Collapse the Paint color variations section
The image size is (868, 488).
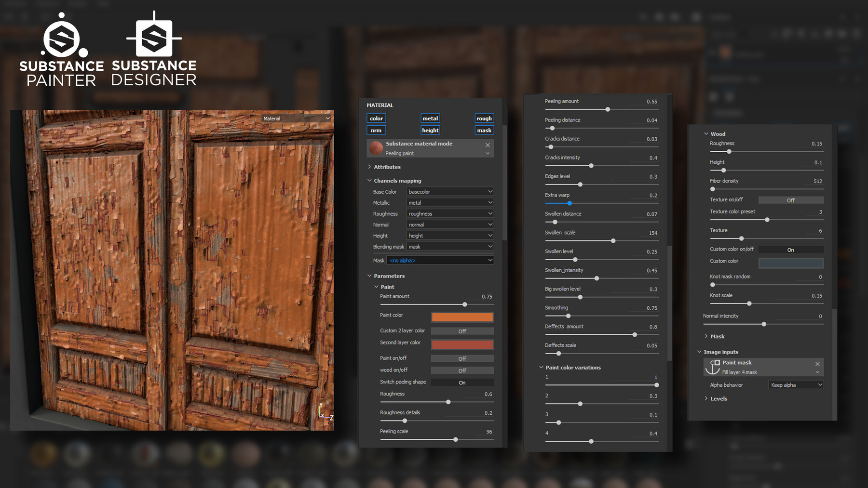pyautogui.click(x=541, y=368)
